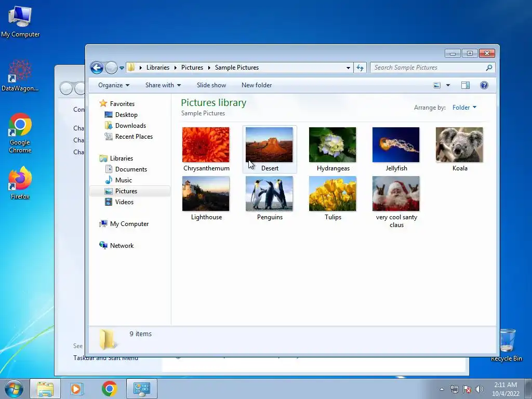Select Network in navigation pane

pos(122,246)
